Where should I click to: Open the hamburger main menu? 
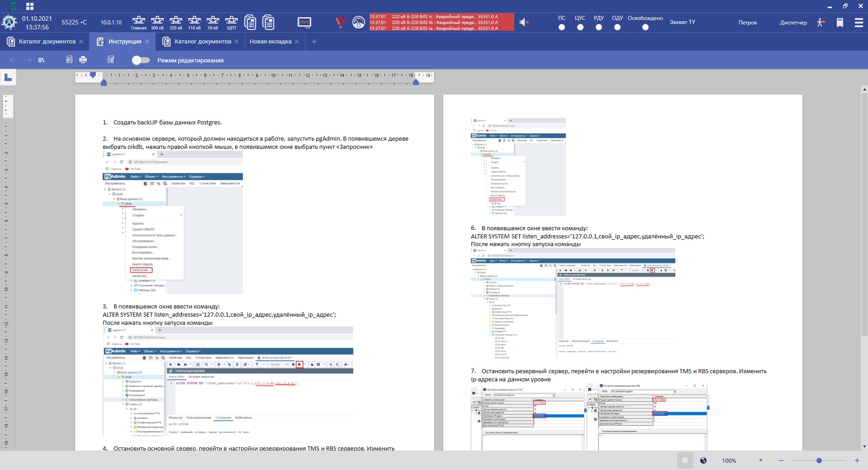tap(859, 23)
